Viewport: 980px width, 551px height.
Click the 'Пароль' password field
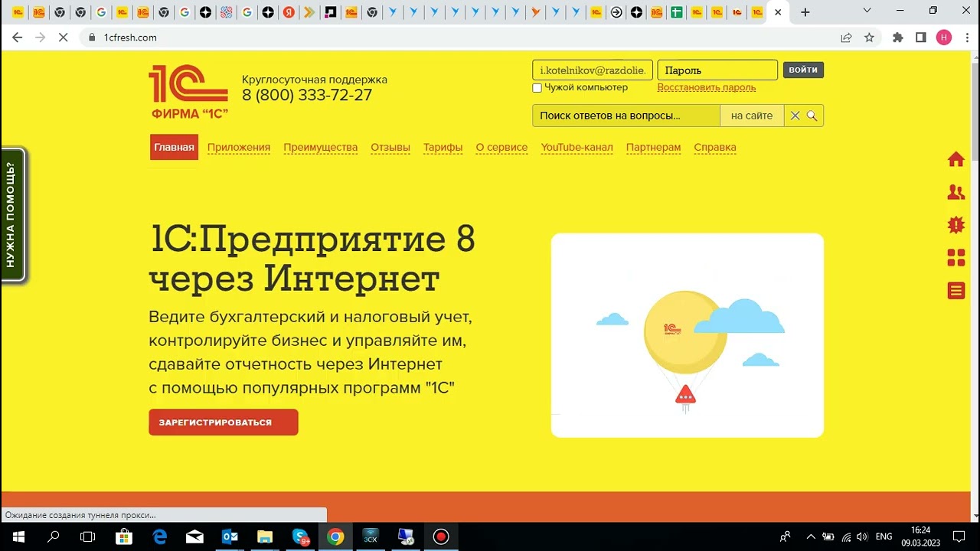click(x=717, y=70)
